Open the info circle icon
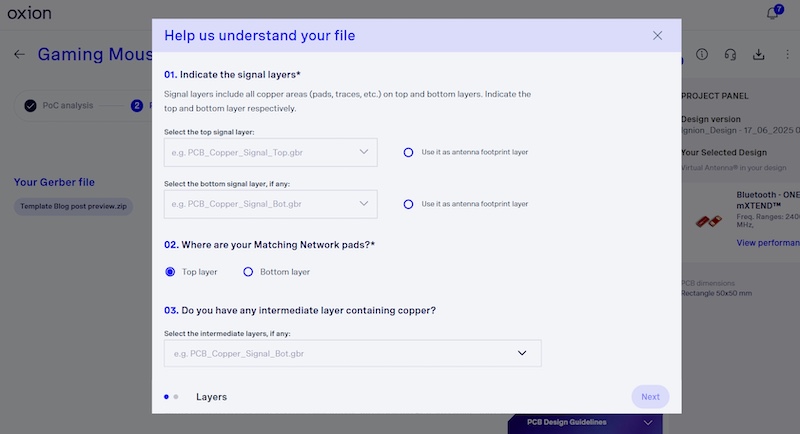Screen dimensions: 800x434 [x=702, y=54]
